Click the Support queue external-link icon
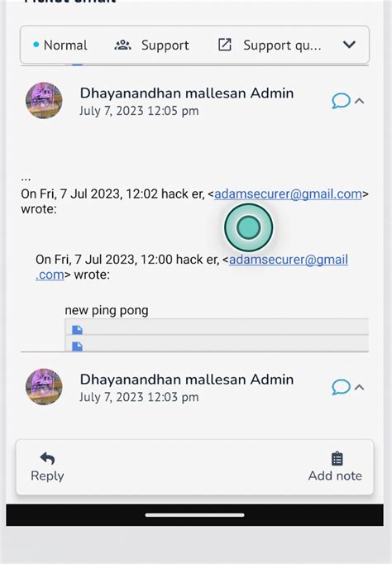 225,45
